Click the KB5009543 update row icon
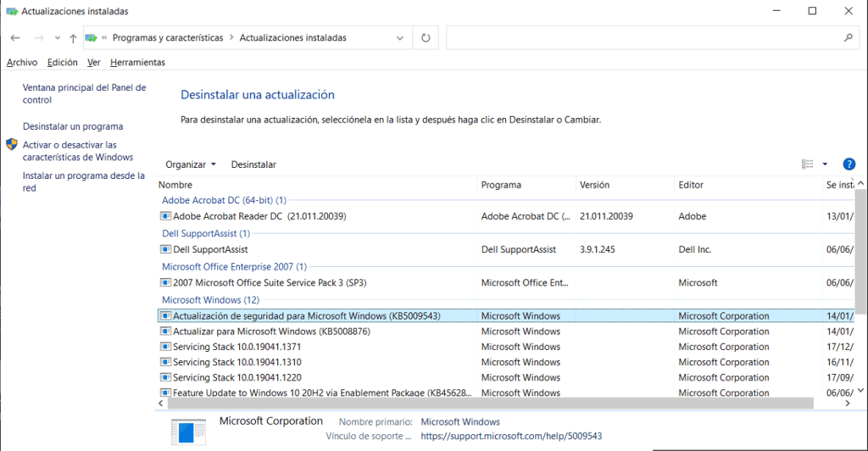868x451 pixels. click(x=165, y=315)
